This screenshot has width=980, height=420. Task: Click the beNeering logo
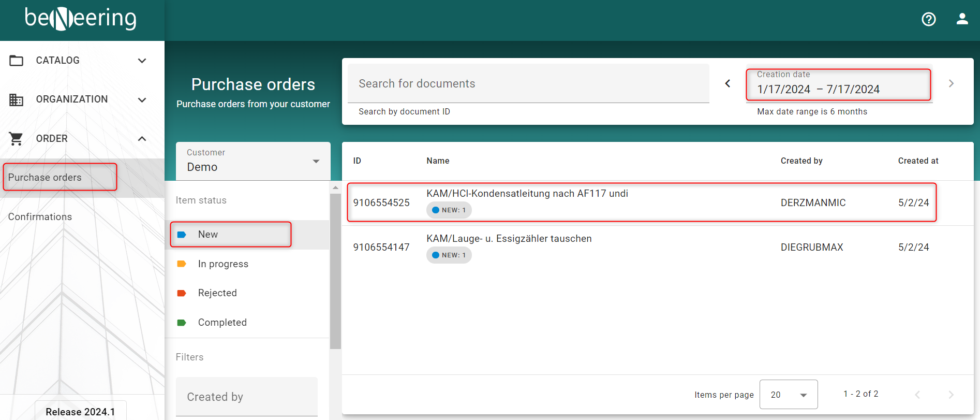[x=81, y=19]
